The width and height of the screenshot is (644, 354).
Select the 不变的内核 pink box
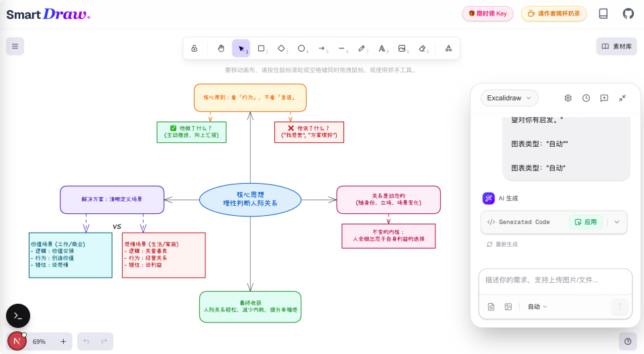(388, 236)
